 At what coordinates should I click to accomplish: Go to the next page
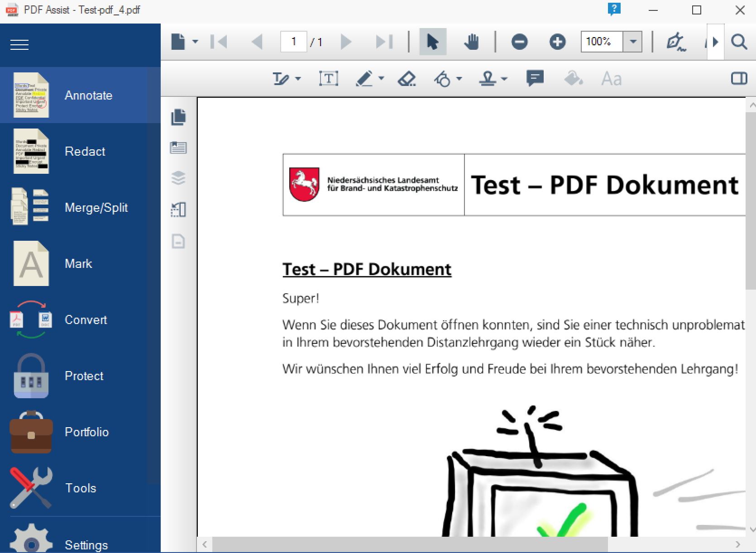coord(346,42)
